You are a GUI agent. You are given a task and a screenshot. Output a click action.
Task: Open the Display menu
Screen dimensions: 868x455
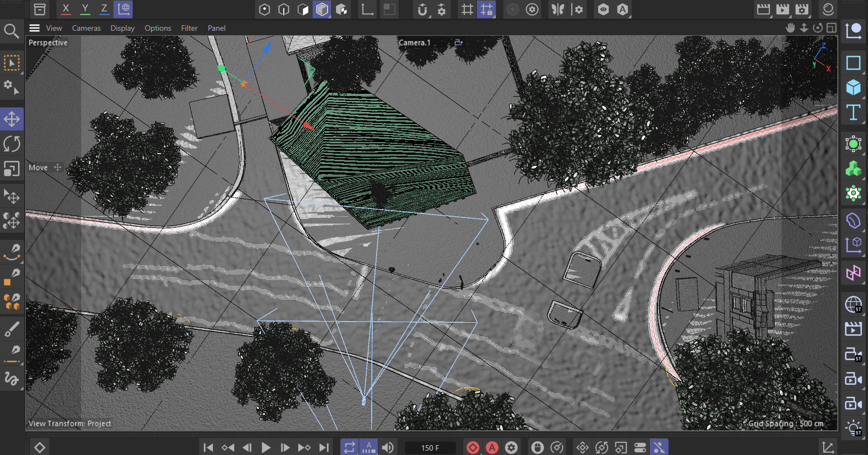point(122,28)
